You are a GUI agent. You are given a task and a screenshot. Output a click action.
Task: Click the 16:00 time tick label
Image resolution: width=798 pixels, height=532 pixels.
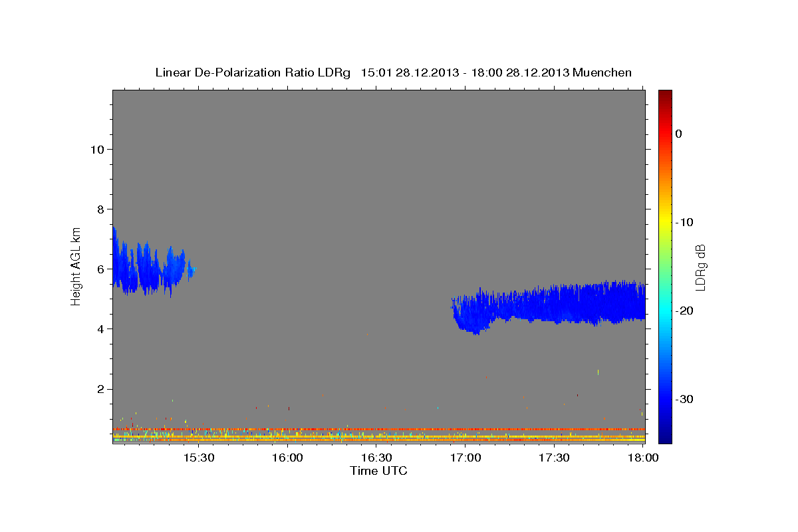click(x=287, y=458)
